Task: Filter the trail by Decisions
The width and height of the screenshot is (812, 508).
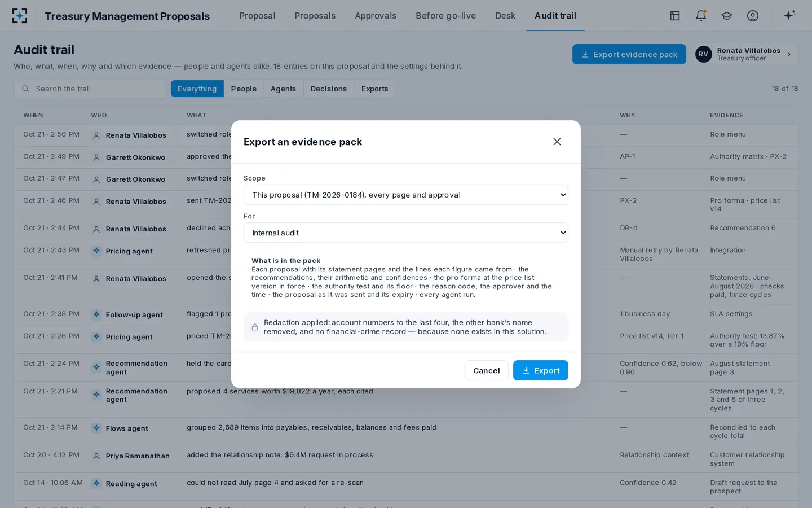Action: (x=329, y=89)
